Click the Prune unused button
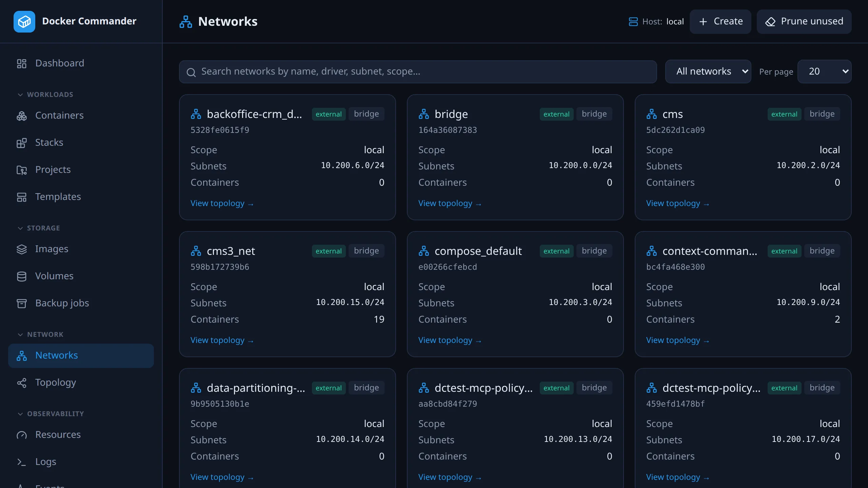The image size is (868, 488). coord(804,21)
